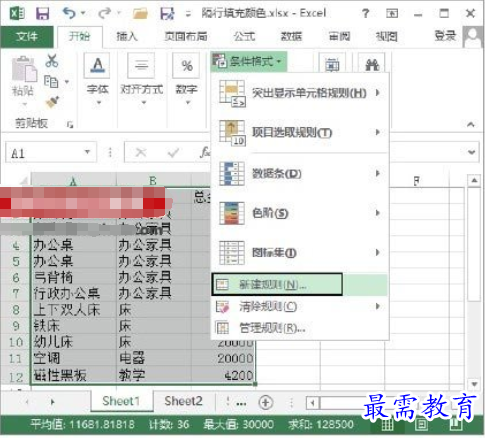Open the Alignment group (对齐方式) icon
The height and width of the screenshot is (438, 485).
click(x=142, y=65)
